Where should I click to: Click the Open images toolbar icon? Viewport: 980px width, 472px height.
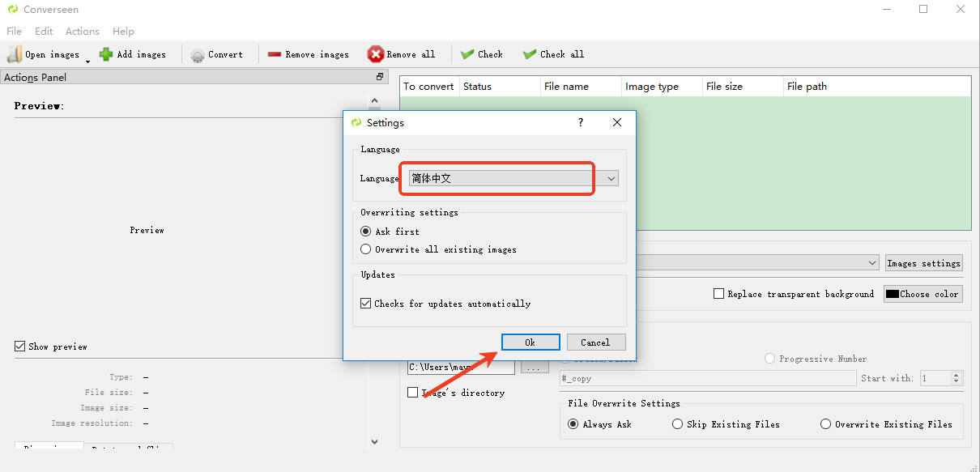click(x=15, y=54)
